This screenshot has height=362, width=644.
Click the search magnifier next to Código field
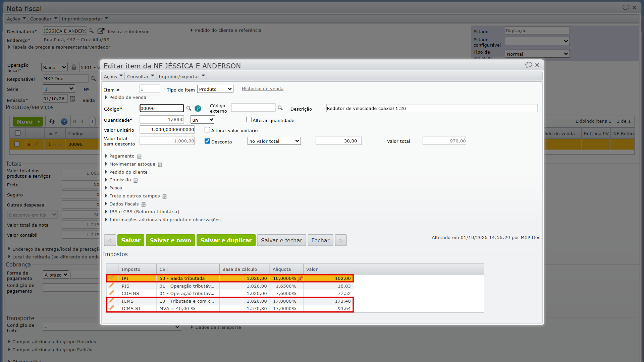[189, 108]
